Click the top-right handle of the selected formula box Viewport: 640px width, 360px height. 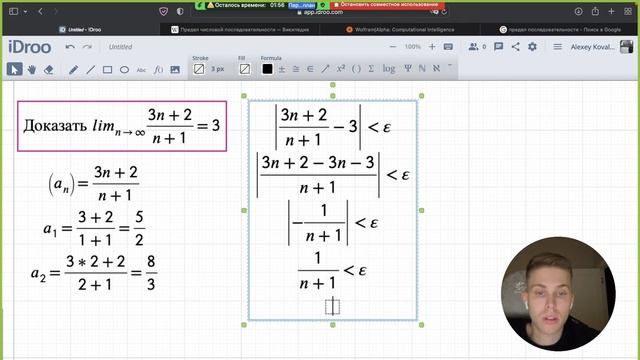click(422, 96)
